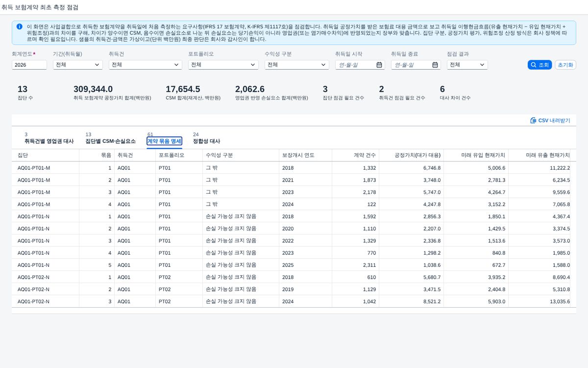
Task: Select the 11,222.2 outflow value cell
Action: point(539,168)
